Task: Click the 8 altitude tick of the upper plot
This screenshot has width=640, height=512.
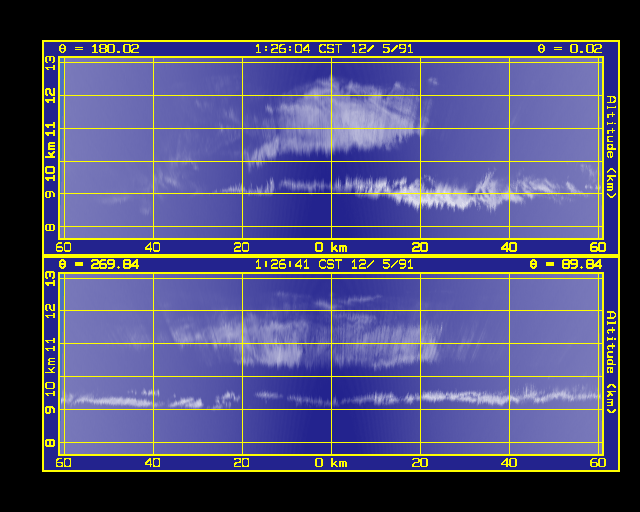Action: point(50,227)
